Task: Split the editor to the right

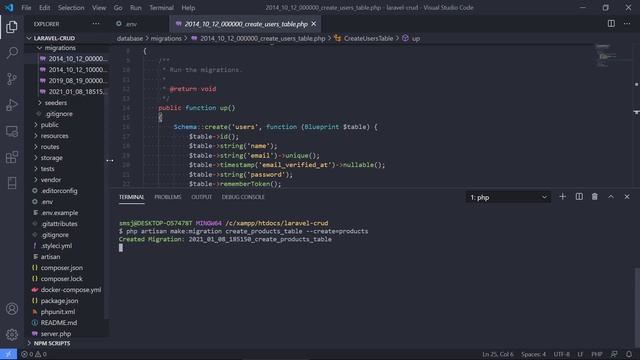Action: click(611, 24)
